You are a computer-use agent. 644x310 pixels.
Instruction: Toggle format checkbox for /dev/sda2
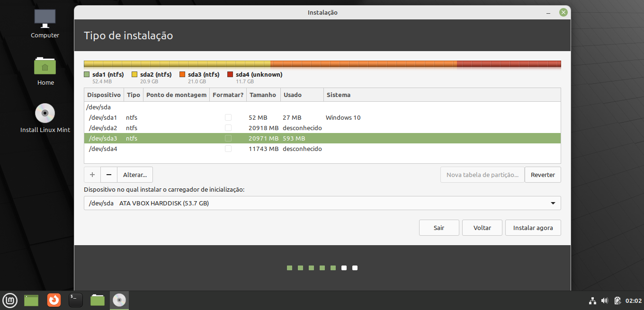[x=228, y=128]
